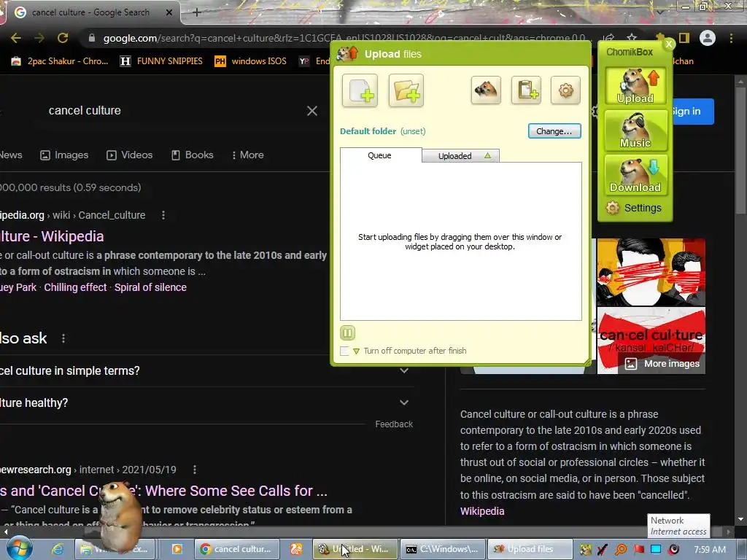747x560 pixels.
Task: Click the network monitor tray icon
Action: pyautogui.click(x=656, y=549)
